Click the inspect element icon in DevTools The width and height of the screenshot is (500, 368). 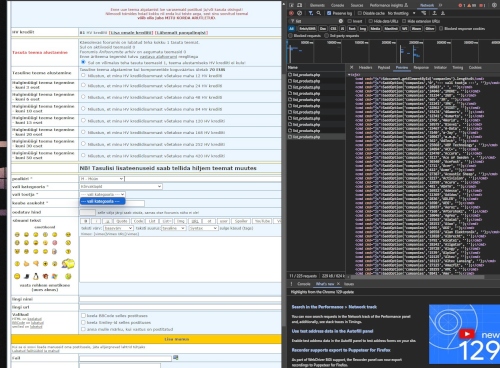click(291, 5)
